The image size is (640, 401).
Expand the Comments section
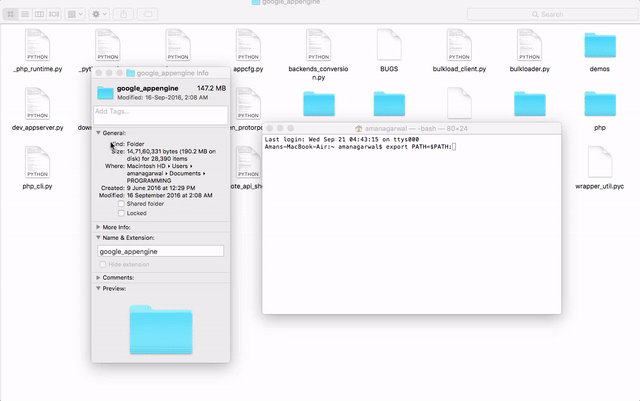coord(98,277)
